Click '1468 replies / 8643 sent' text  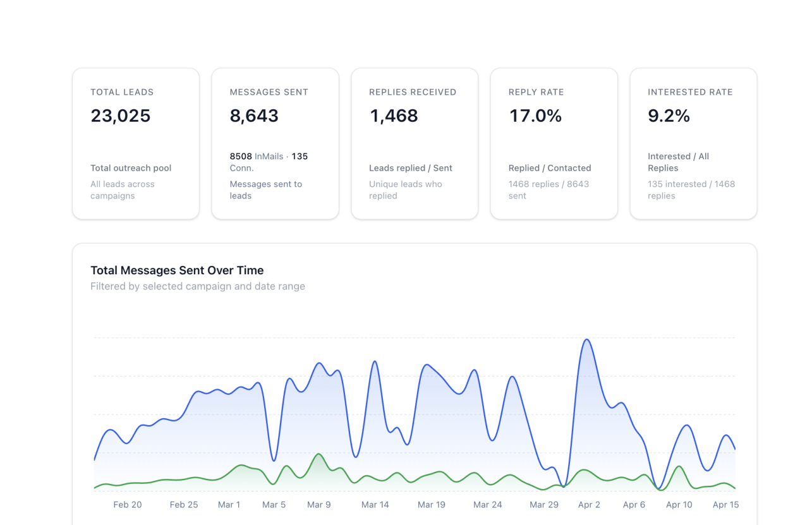click(548, 190)
